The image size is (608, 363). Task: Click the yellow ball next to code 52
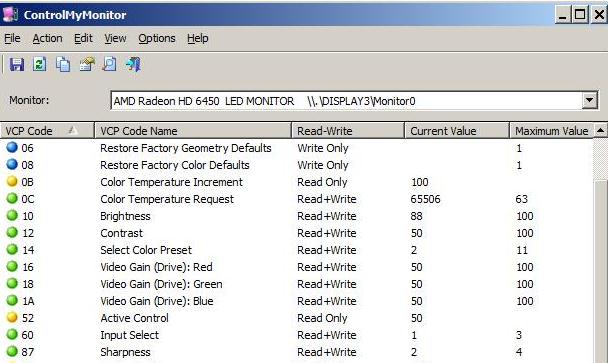pos(12,317)
